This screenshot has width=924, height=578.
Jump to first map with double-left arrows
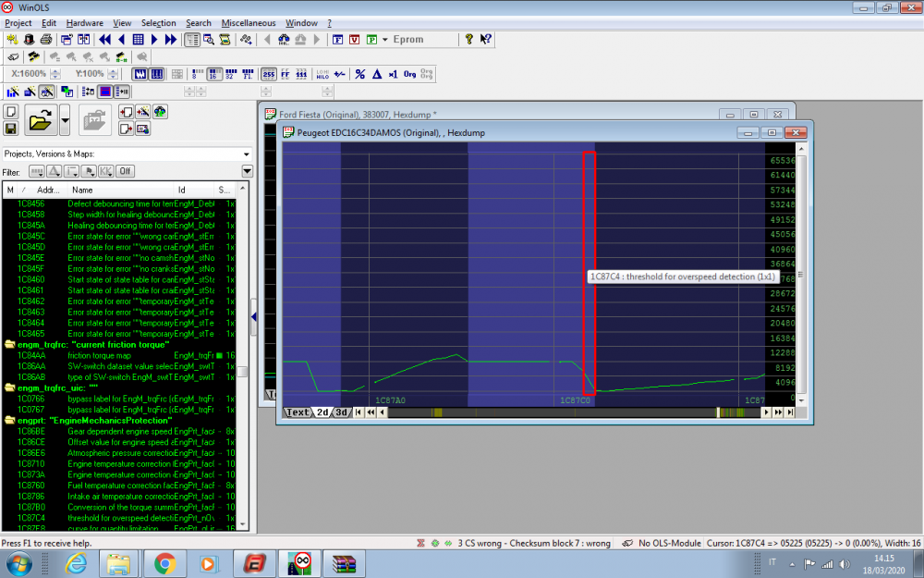coord(105,40)
